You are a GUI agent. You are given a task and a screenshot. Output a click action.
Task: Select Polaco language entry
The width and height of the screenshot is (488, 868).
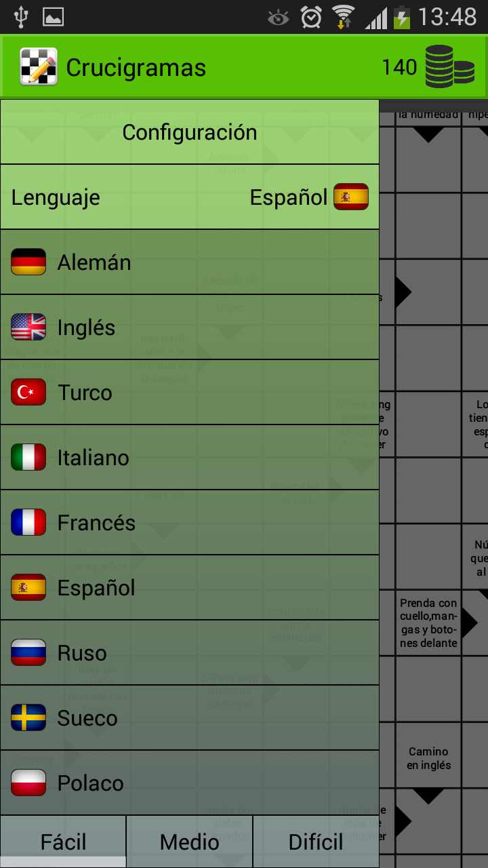click(x=190, y=783)
